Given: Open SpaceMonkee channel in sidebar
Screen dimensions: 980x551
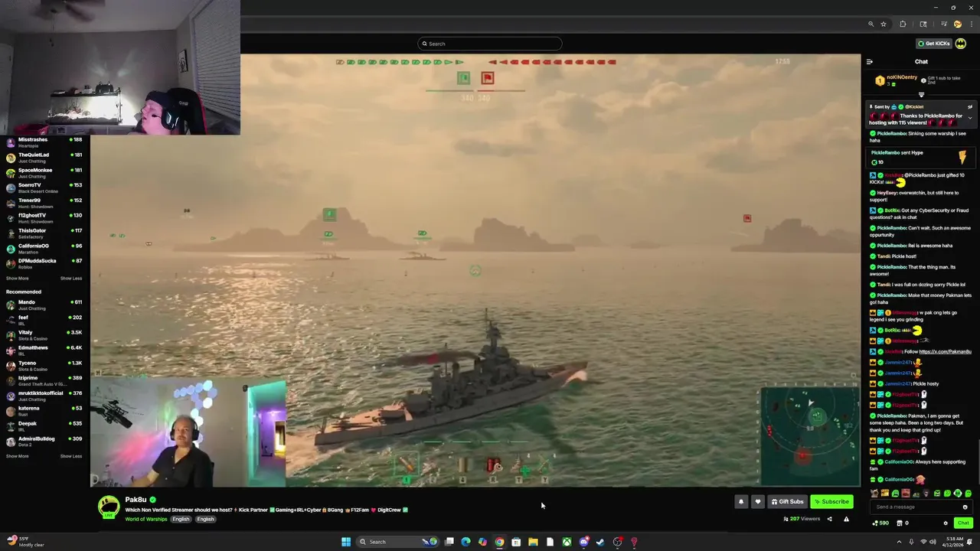Looking at the screenshot, I should (x=44, y=173).
